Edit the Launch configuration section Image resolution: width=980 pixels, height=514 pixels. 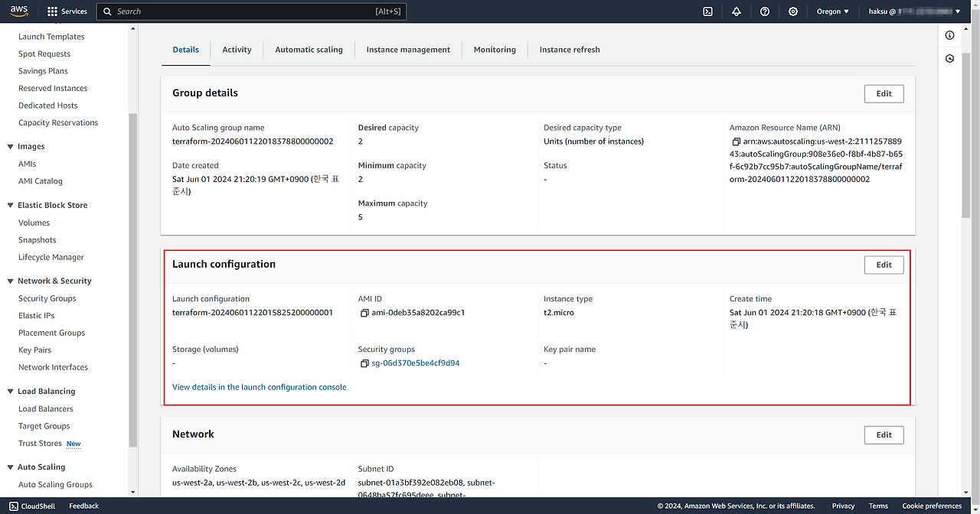pyautogui.click(x=884, y=265)
